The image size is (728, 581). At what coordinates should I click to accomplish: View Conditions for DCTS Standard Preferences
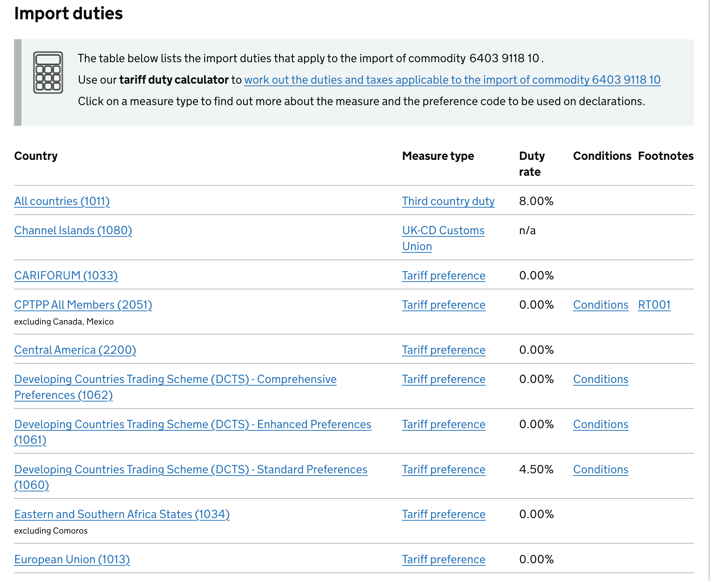600,469
